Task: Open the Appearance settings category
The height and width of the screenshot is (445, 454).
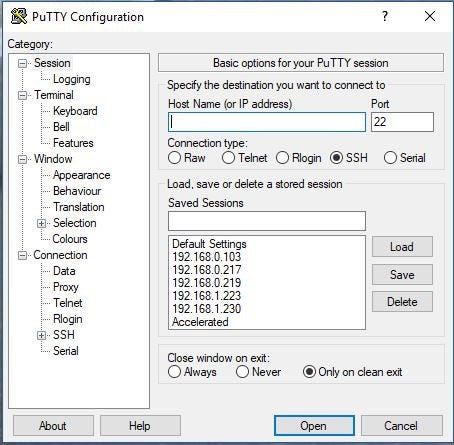Action: click(82, 175)
